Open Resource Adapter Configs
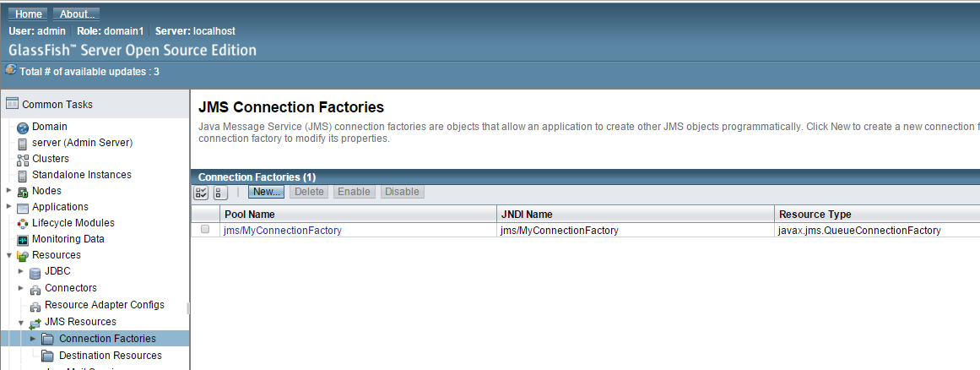The height and width of the screenshot is (370, 980). pos(105,305)
